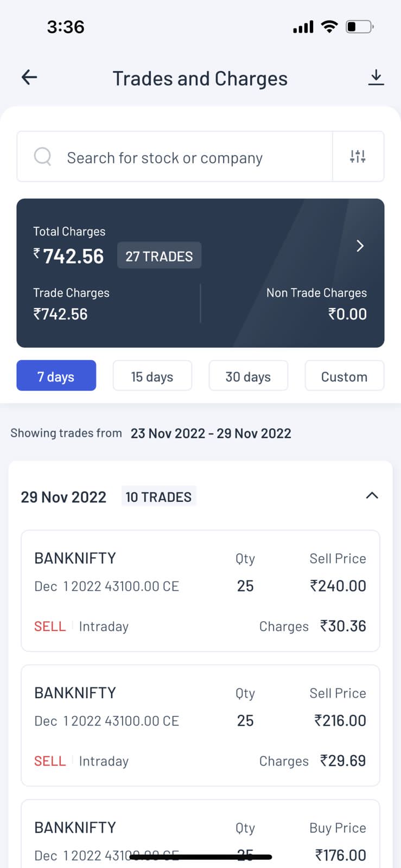Open the BANKNIFTY sell trade at ₹240.00
Screen dimensions: 401x868
point(200,591)
